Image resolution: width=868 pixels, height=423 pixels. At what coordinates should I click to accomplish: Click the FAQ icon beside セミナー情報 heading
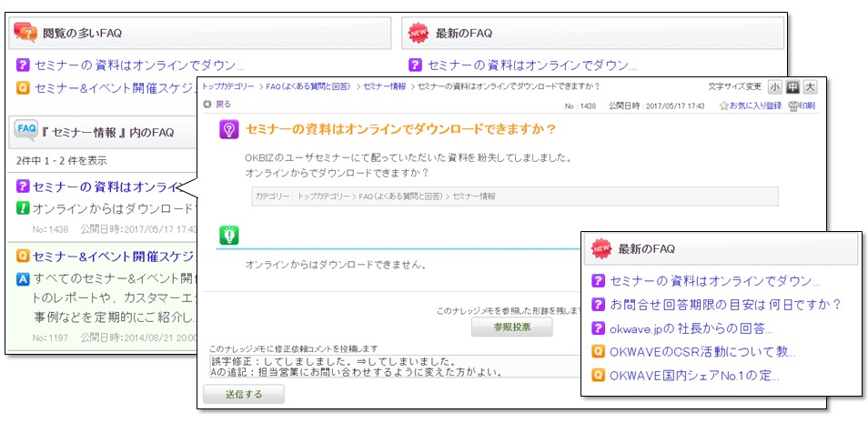point(25,132)
